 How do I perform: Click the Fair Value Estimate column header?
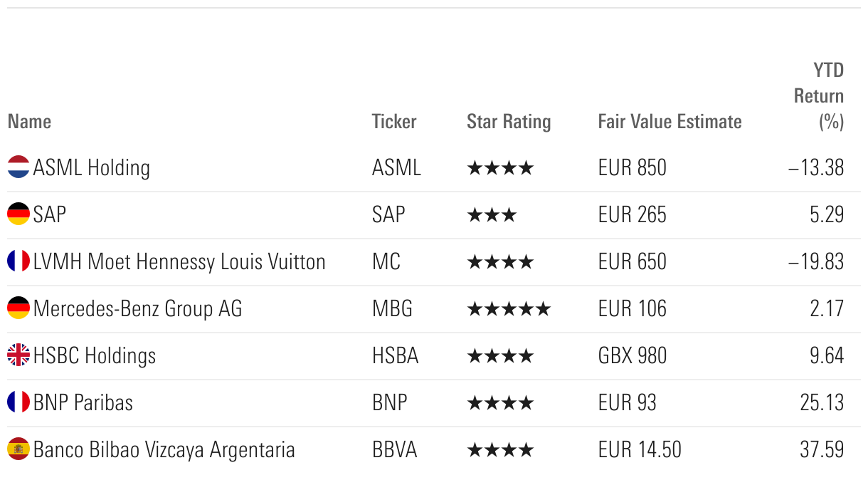coord(669,122)
